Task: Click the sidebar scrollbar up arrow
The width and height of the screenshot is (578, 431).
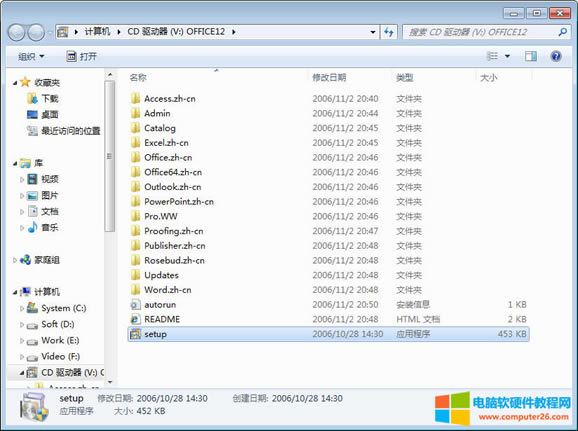Action: tap(110, 75)
